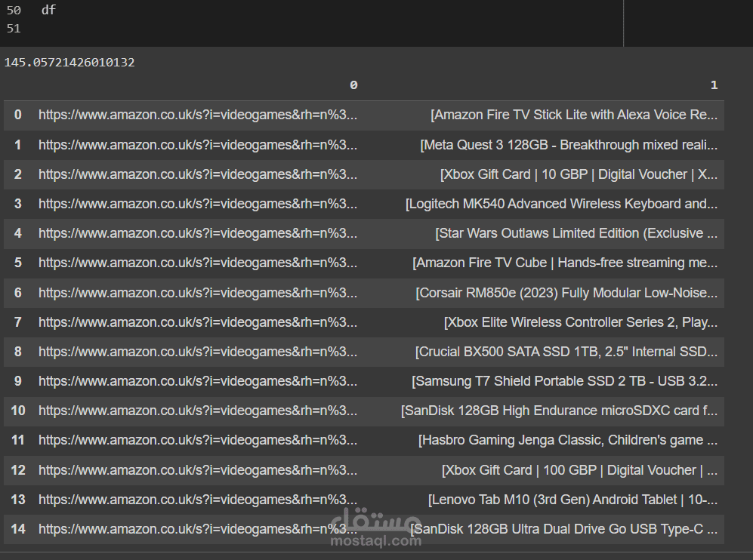Screen dimensions: 753x560
Task: Click the Amazon URL cell in row 12
Action: (x=198, y=470)
